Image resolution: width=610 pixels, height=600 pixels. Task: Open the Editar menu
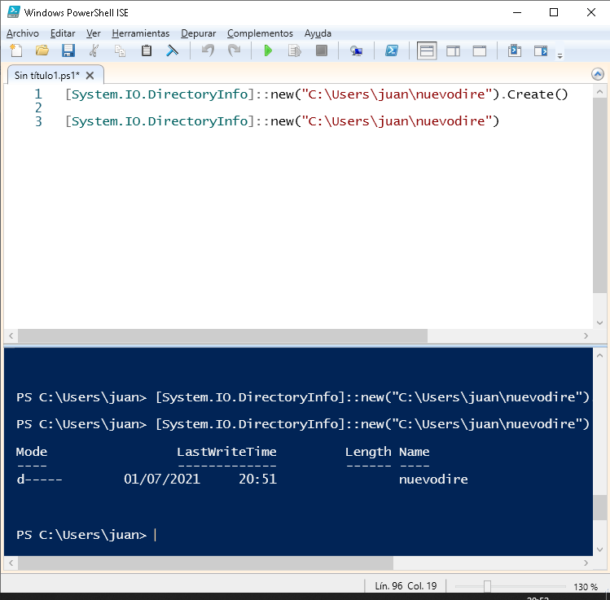63,33
